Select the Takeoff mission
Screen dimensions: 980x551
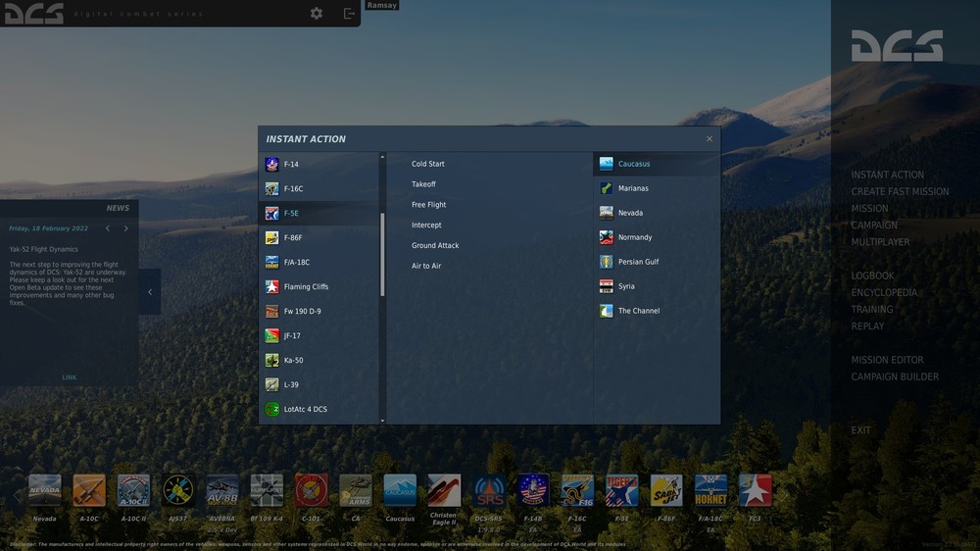click(423, 184)
